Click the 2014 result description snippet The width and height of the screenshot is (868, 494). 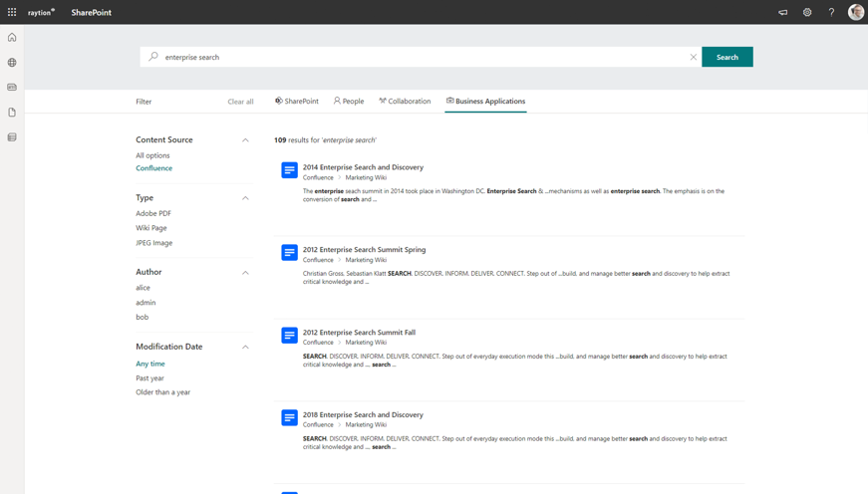513,195
